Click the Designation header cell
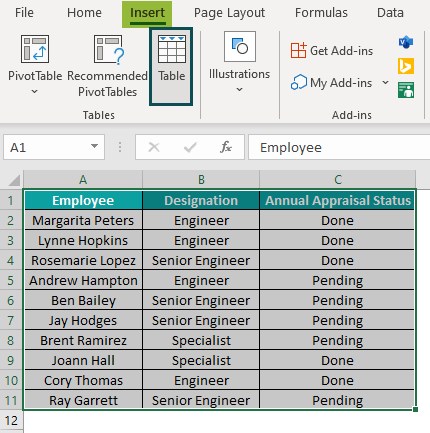The height and width of the screenshot is (433, 430). point(201,200)
